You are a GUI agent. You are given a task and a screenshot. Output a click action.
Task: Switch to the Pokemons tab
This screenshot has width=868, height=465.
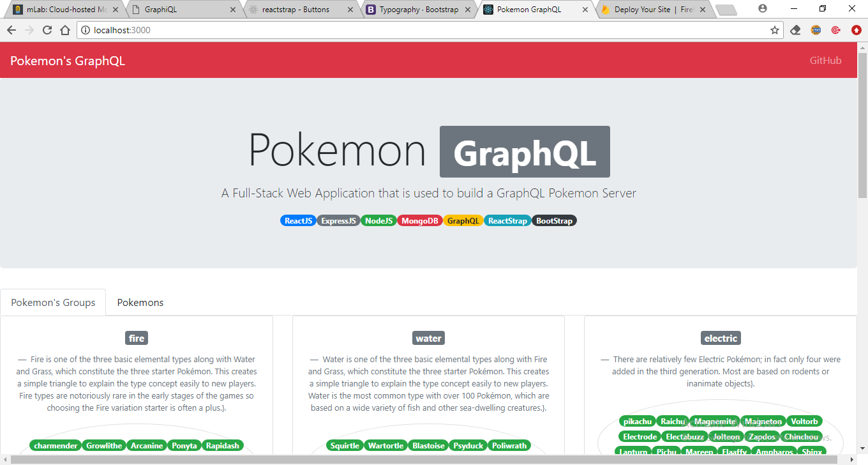pos(140,302)
